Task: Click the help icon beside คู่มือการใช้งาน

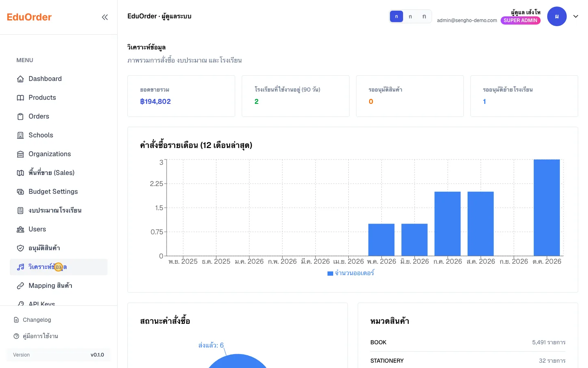Action: (x=16, y=336)
